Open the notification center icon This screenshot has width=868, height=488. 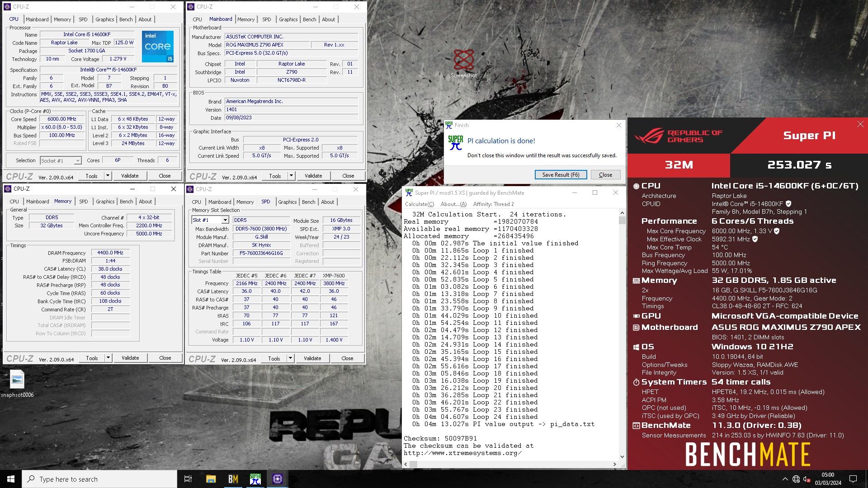[x=853, y=479]
